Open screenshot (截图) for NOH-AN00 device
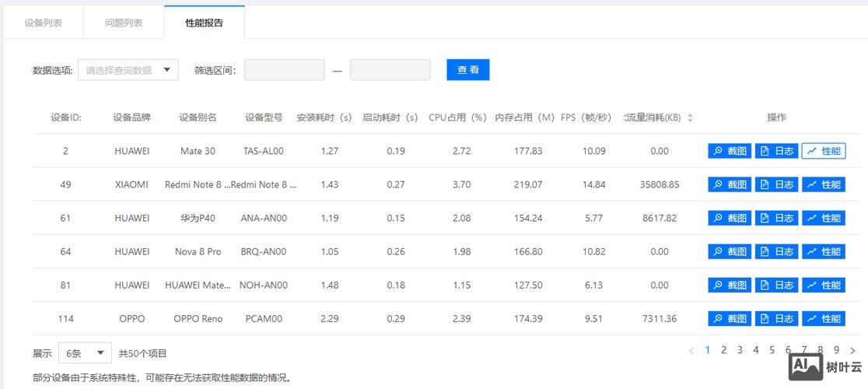The image size is (868, 389). pos(730,285)
